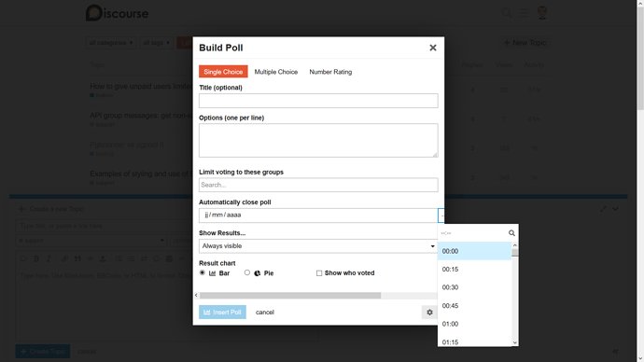Click the double chevron preview toggle
644x362 pixels.
pos(615,352)
